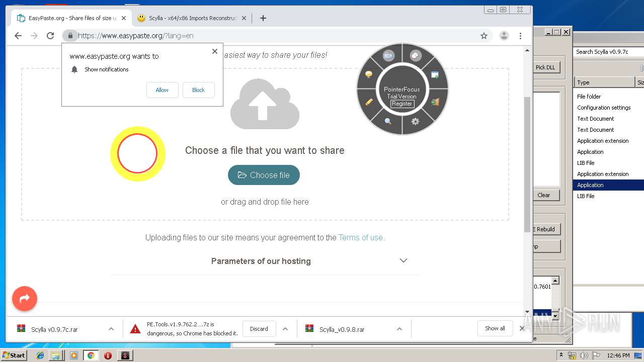The height and width of the screenshot is (362, 644).
Task: Open the Chrome profile avatar
Action: click(x=504, y=36)
